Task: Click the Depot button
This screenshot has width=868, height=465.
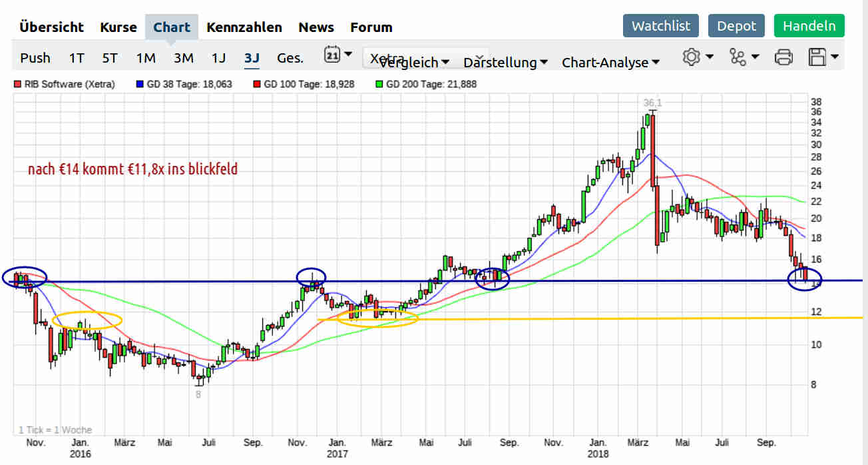Action: [736, 26]
